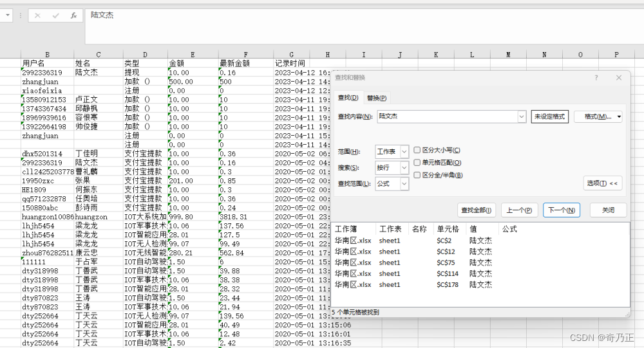Select cell containing 卢正文

click(98, 100)
